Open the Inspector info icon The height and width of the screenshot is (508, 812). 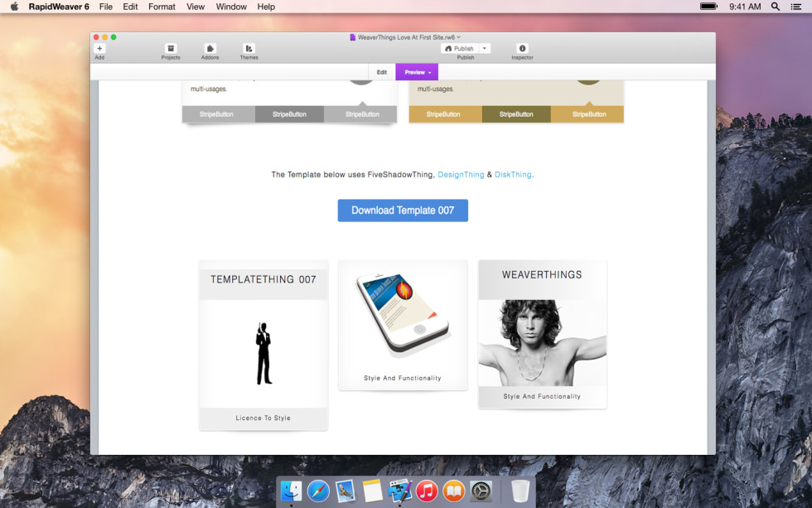pos(522,48)
